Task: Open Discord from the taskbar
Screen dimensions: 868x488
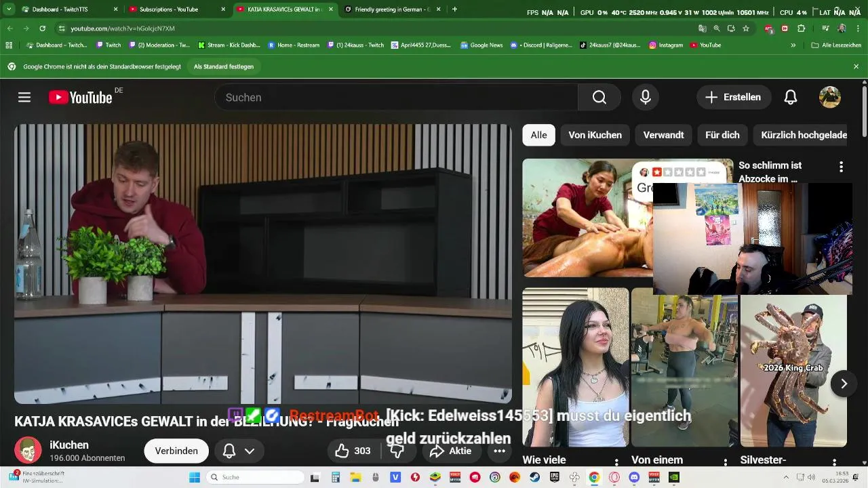Action: (635, 477)
